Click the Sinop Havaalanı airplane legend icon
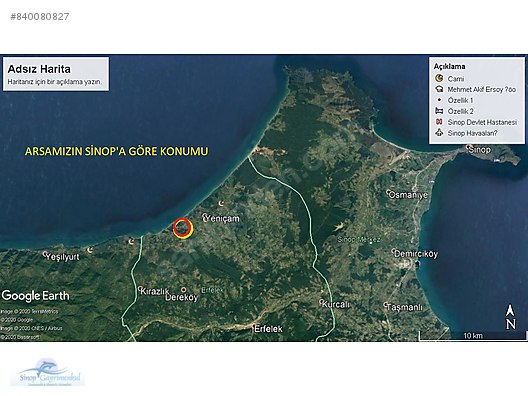 click(439, 133)
